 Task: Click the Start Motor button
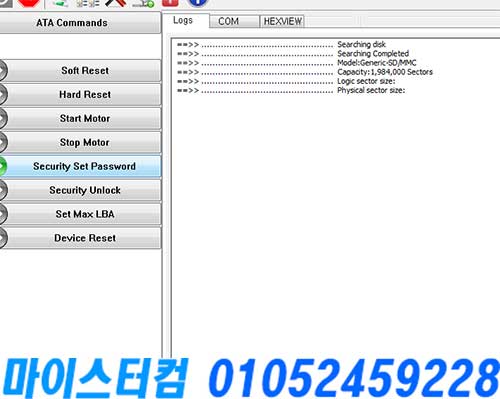tap(80, 119)
